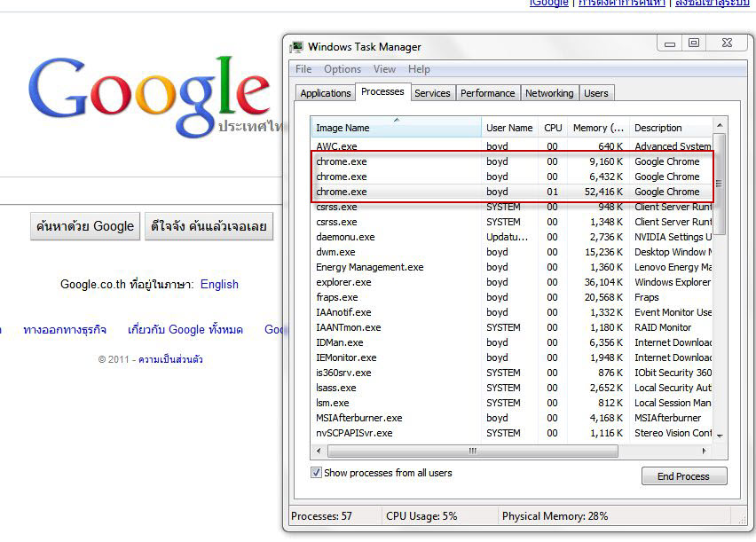Select the Processes tab
The width and height of the screenshot is (756, 542).
tap(382, 91)
